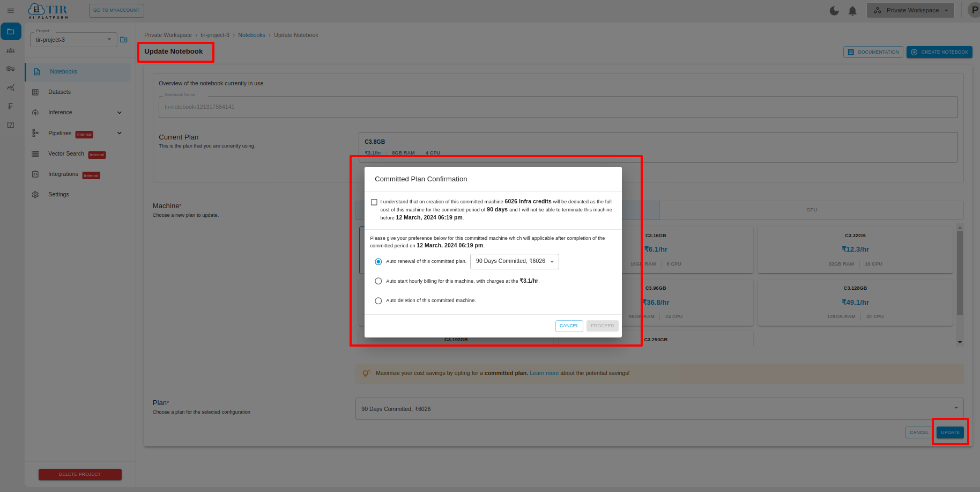Click Private Workspace breadcrumb

(168, 35)
